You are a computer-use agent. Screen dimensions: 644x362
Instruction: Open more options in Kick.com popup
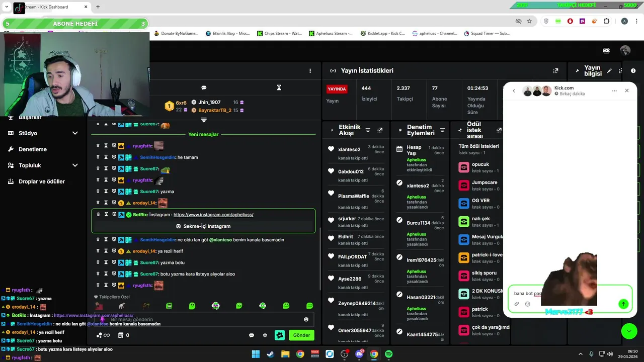pos(614,91)
